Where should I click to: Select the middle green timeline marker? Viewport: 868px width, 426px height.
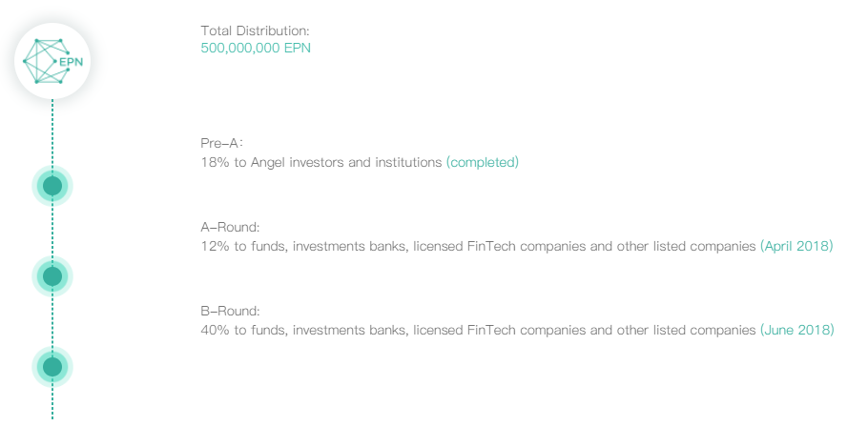click(x=52, y=276)
